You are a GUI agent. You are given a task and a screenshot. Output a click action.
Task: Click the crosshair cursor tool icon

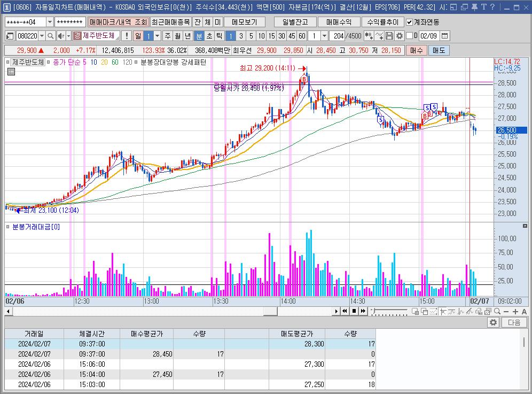click(x=442, y=312)
